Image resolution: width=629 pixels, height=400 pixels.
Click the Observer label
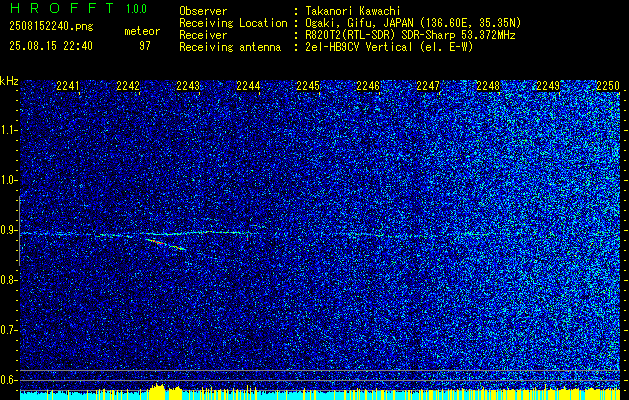(x=203, y=11)
